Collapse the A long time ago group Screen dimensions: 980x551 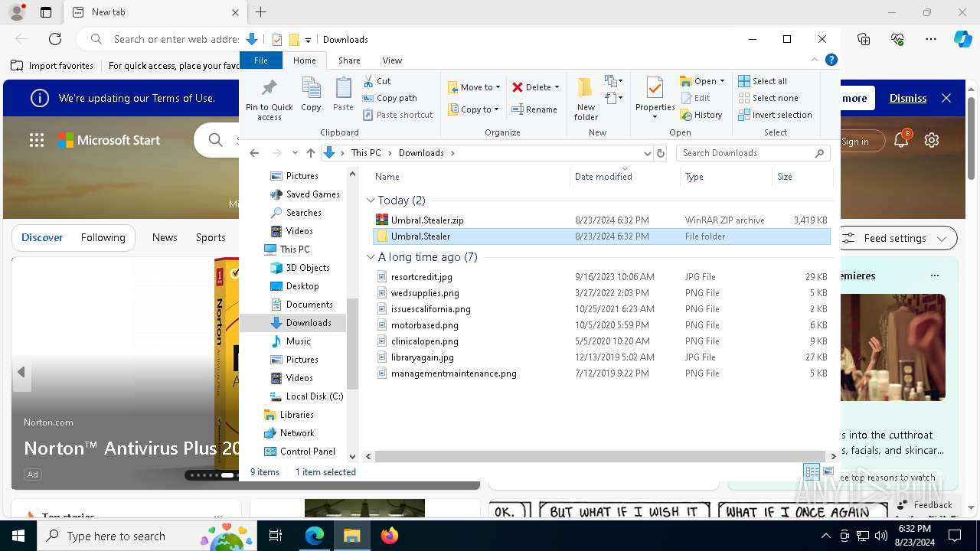click(371, 257)
